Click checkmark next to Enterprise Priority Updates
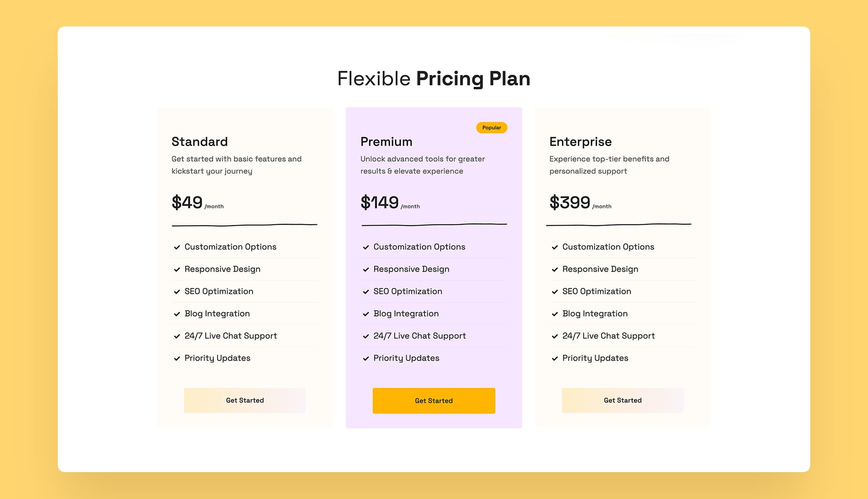The width and height of the screenshot is (868, 499). [x=555, y=359]
